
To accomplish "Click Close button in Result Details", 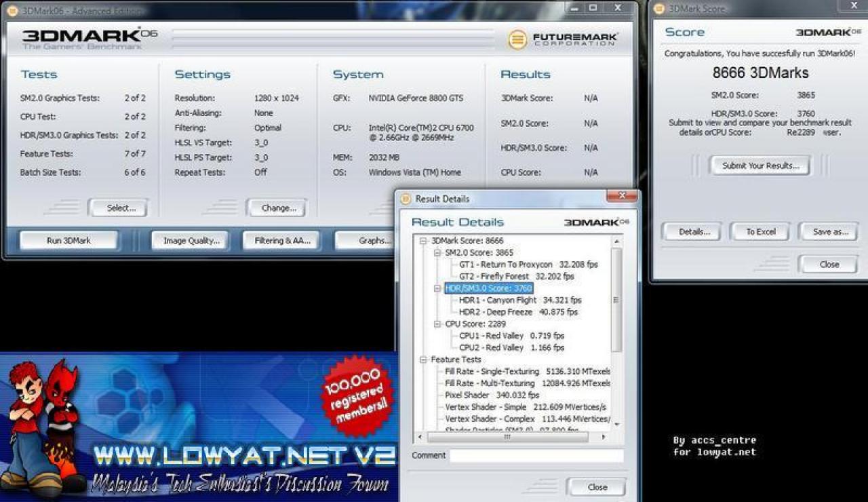I will click(x=596, y=487).
